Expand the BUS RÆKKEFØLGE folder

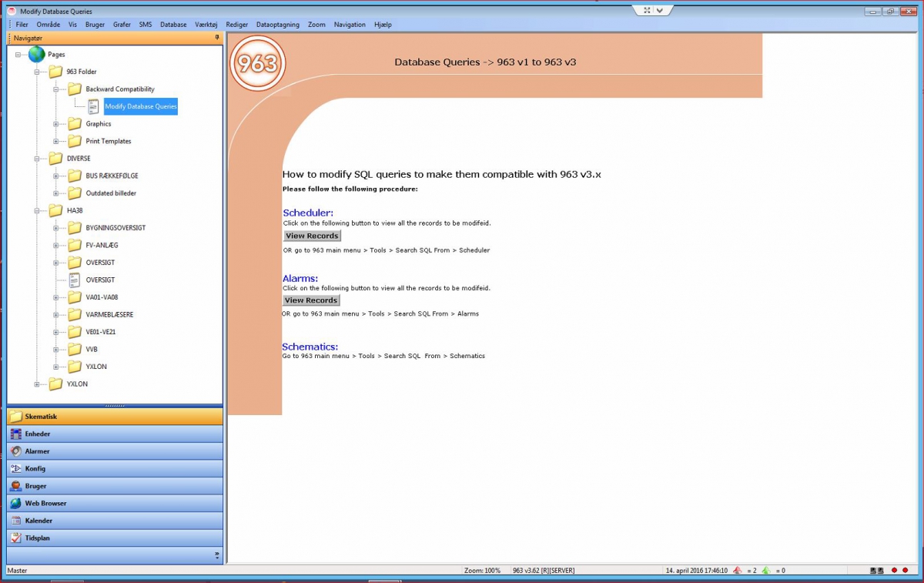click(x=56, y=176)
